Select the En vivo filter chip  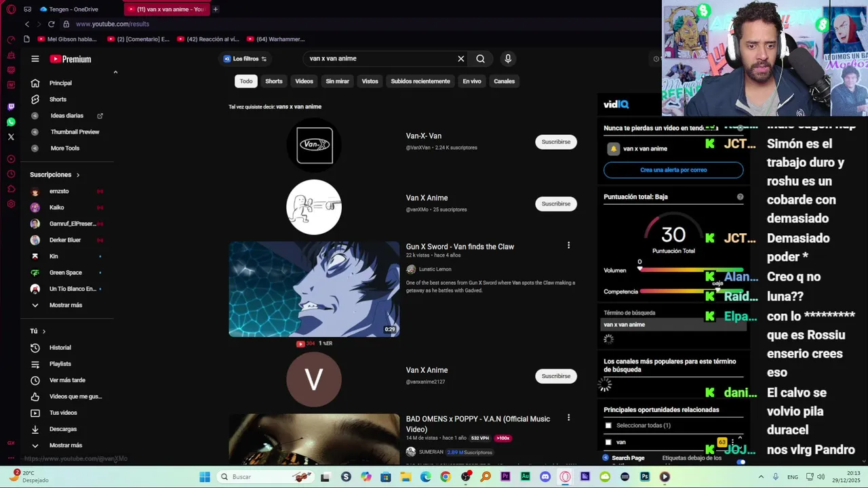pyautogui.click(x=472, y=81)
